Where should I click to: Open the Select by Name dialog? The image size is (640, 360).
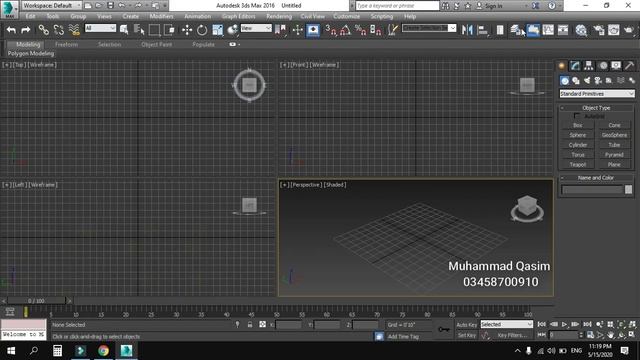139,30
